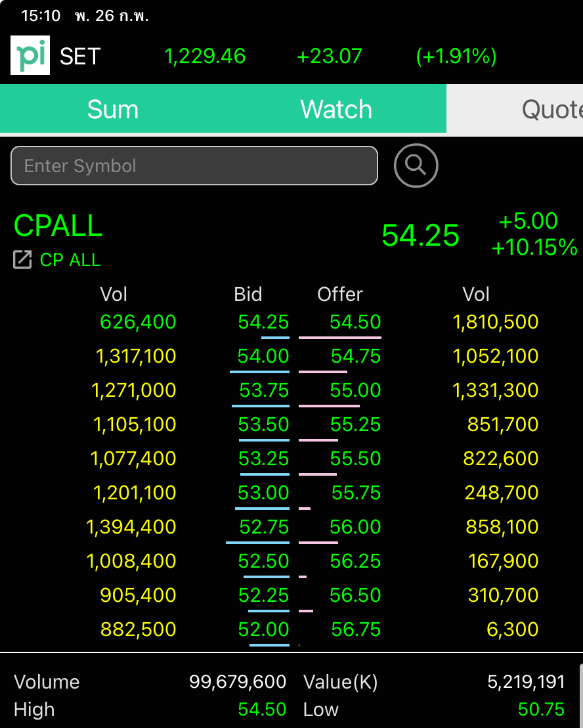
Task: Select bid price 54.00
Action: click(x=263, y=356)
